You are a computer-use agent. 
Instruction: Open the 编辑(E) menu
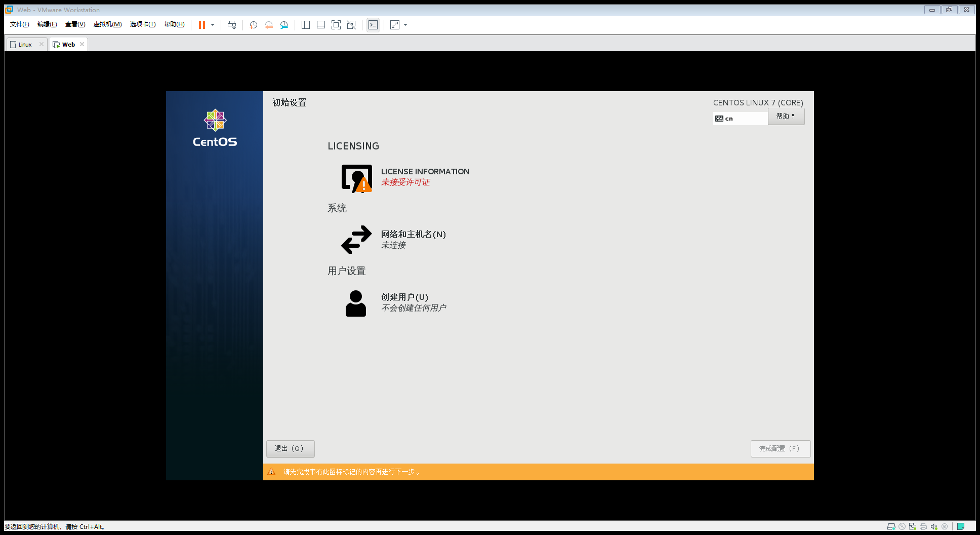[47, 24]
